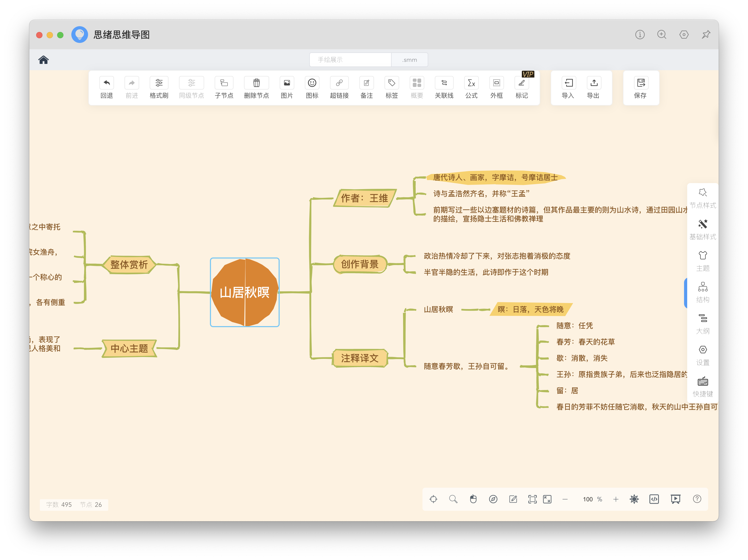Click text 半官半隐的生活，此诗即作于这个时期
Image resolution: width=748 pixels, height=560 pixels.
click(486, 272)
